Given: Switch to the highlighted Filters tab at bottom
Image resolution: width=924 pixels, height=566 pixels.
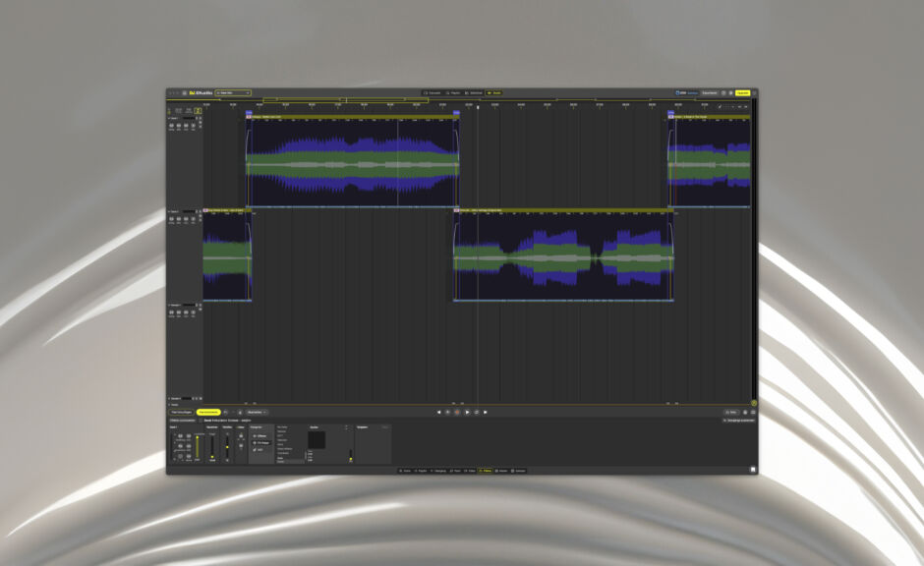Looking at the screenshot, I should (x=488, y=472).
